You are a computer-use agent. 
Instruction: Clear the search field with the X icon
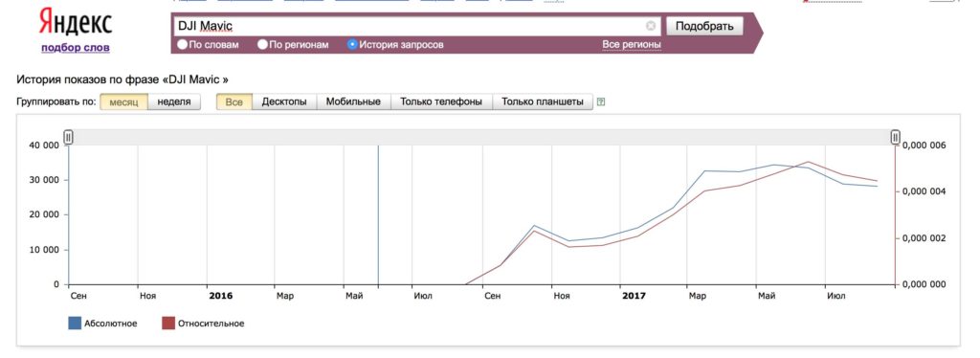click(651, 26)
